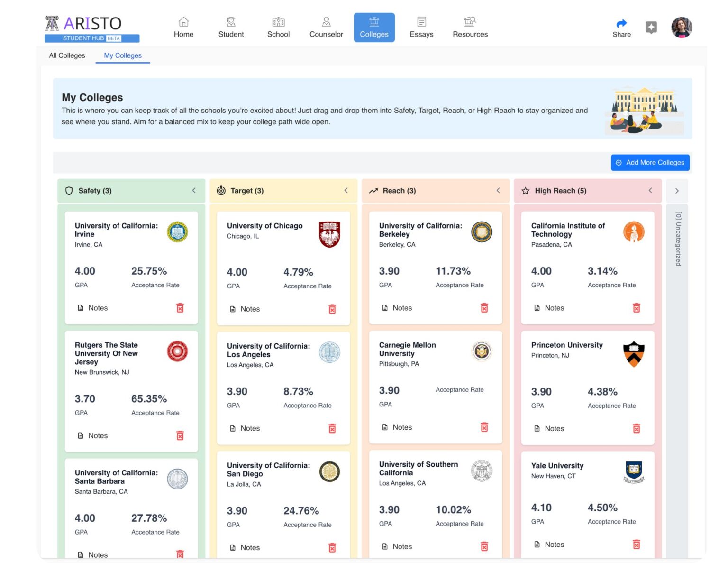
Task: Open the Counselor page
Action: 326,28
